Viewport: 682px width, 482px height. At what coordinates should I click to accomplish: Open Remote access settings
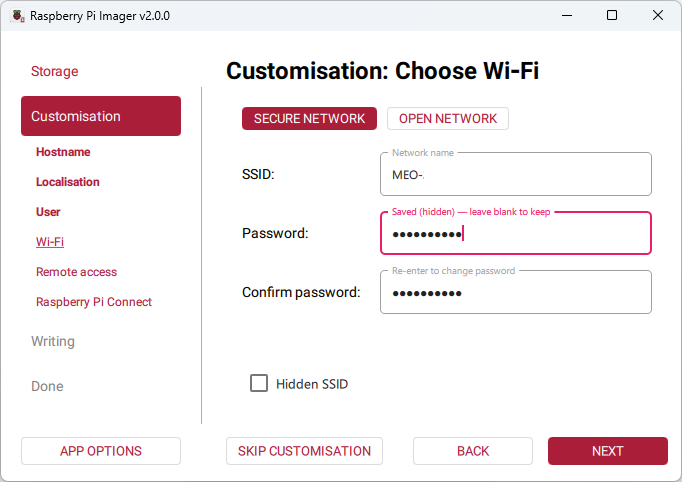coord(76,272)
